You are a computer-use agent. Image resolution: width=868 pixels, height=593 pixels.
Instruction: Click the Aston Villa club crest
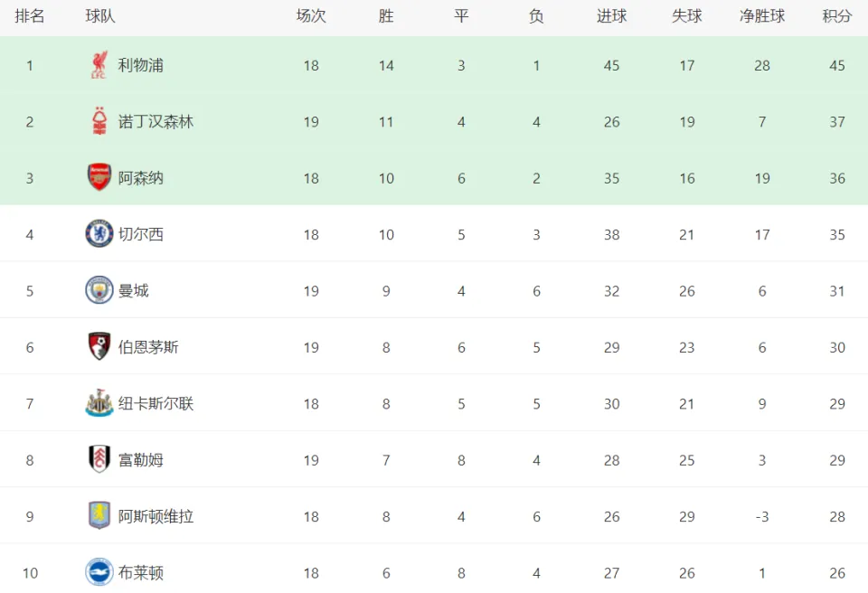coord(99,515)
